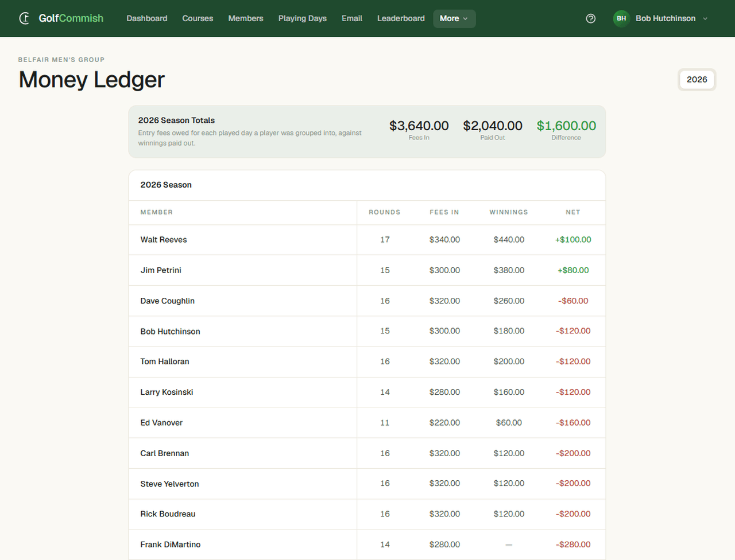This screenshot has height=560, width=735.
Task: Expand the More menu chevron
Action: (x=465, y=18)
